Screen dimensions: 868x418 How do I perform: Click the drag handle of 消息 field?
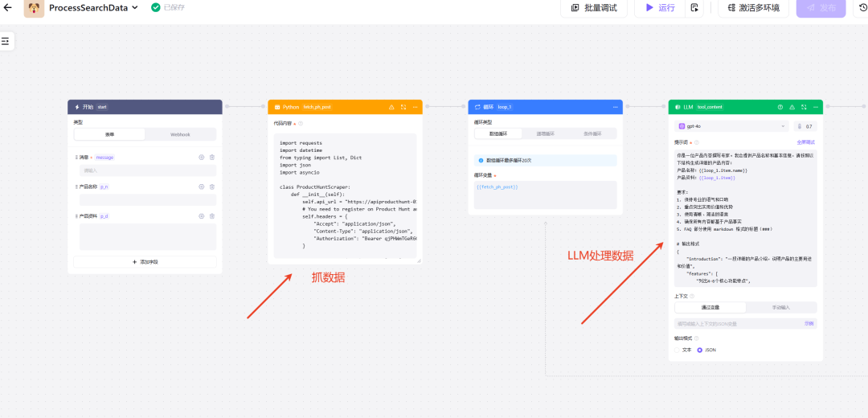tap(76, 158)
